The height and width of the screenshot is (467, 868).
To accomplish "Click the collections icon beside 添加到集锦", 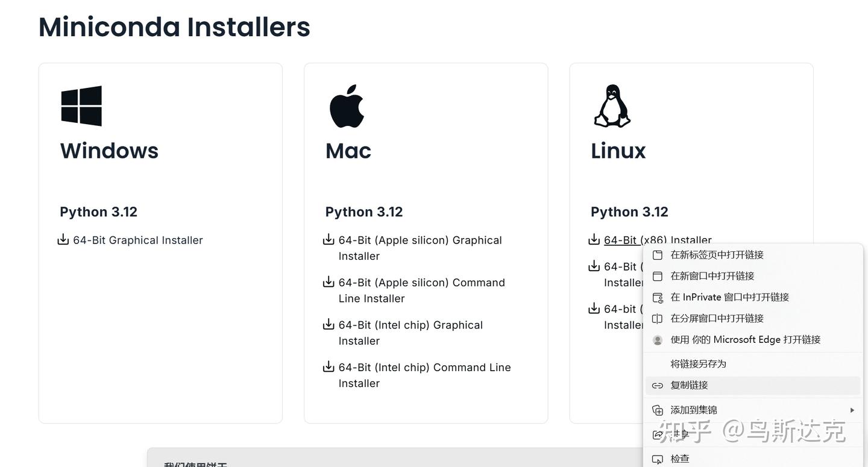I will pos(658,410).
